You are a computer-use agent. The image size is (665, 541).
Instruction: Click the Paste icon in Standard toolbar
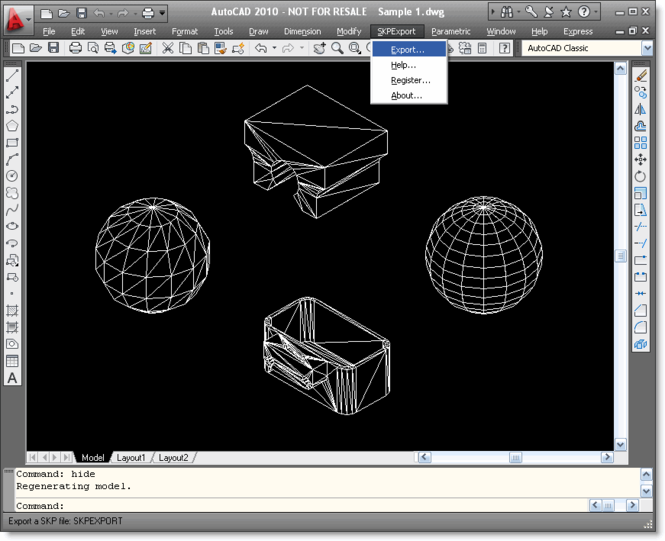point(203,48)
